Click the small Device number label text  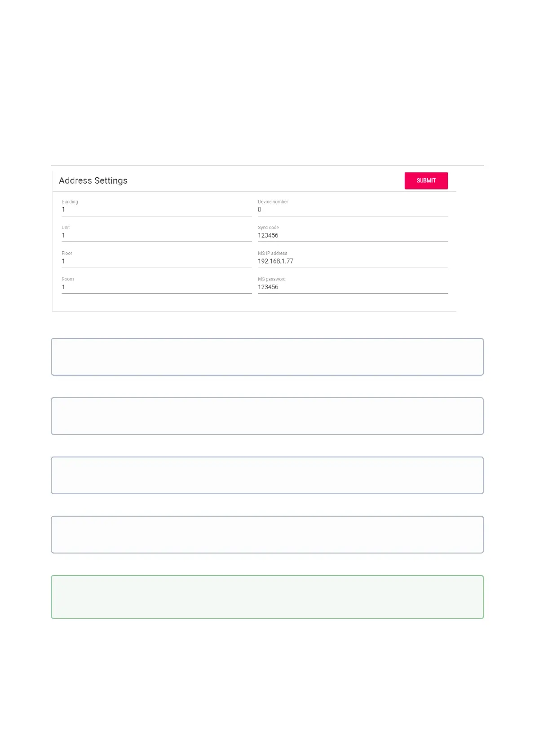tap(273, 202)
